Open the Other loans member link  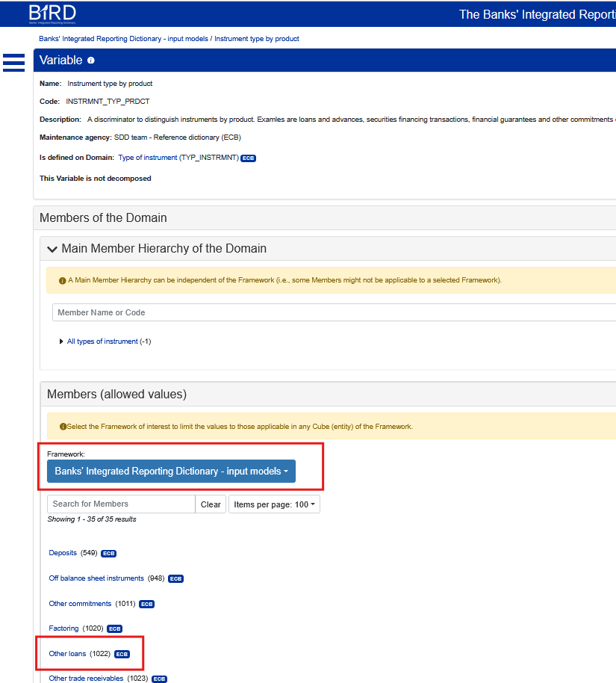click(x=67, y=653)
